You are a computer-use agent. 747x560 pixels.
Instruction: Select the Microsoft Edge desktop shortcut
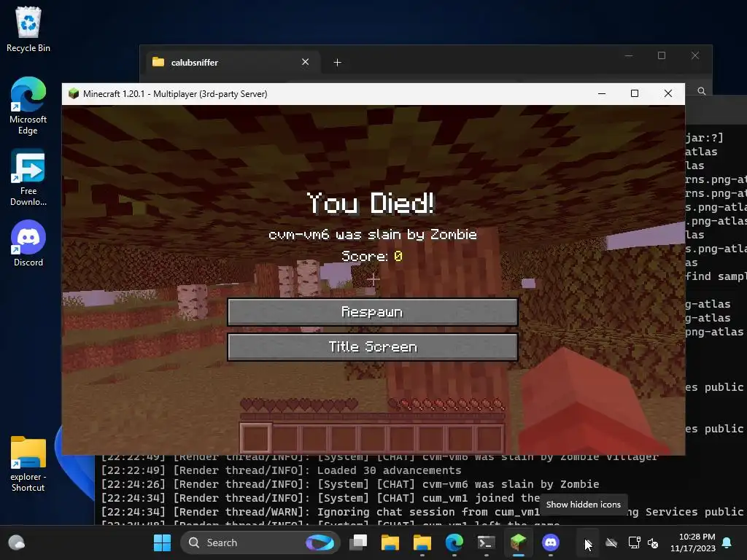click(28, 106)
